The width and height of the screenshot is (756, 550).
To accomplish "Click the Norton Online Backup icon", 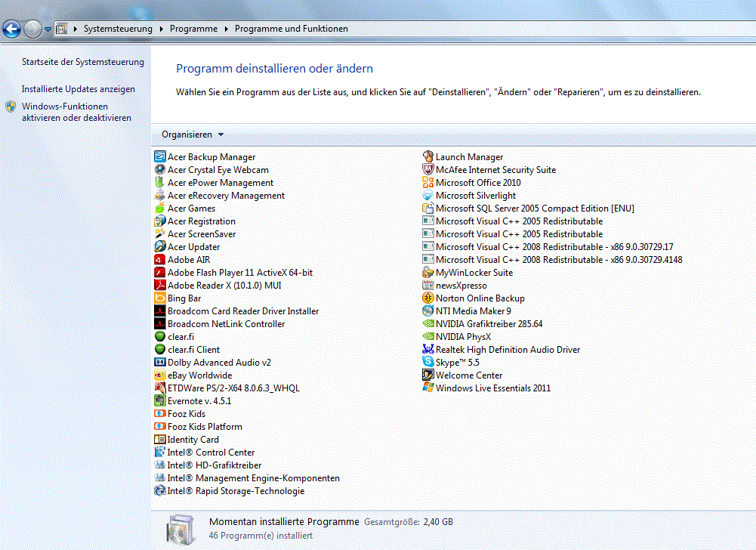I will click(x=428, y=298).
